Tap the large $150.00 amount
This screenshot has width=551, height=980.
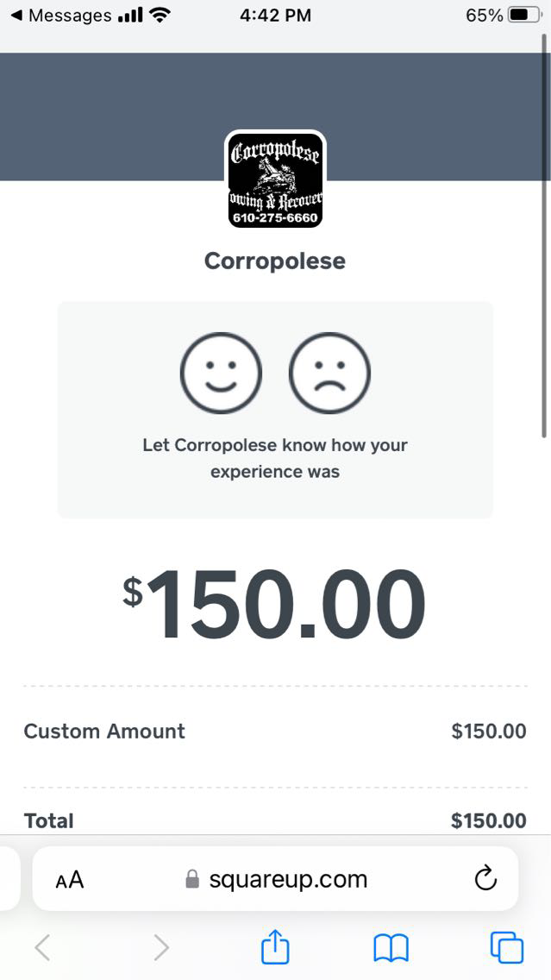(275, 605)
